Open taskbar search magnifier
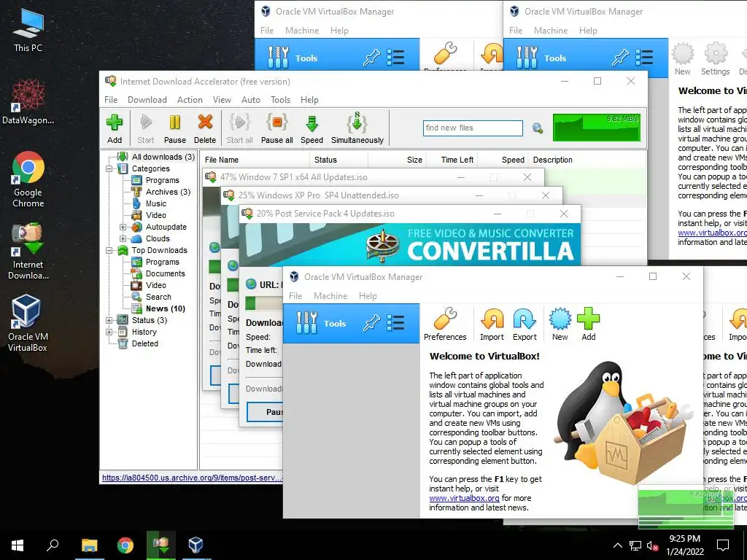The width and height of the screenshot is (747, 560). point(53,545)
